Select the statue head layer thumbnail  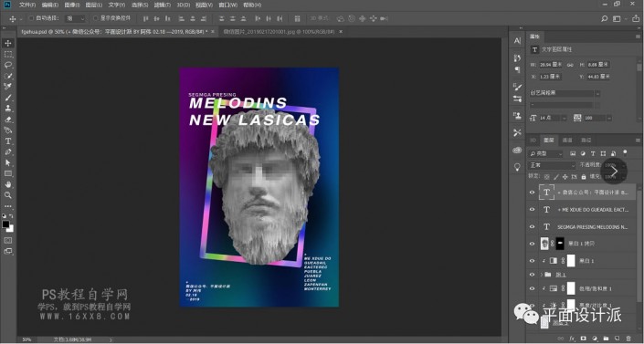point(544,244)
